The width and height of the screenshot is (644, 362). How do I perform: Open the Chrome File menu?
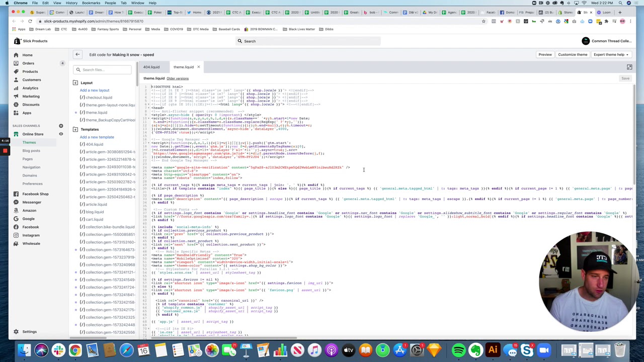35,3
